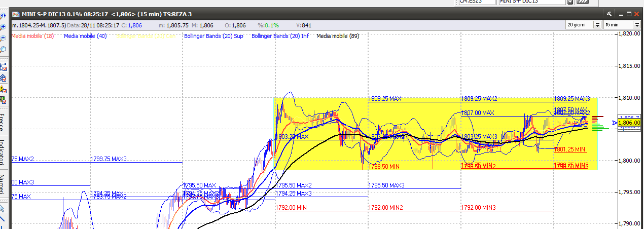Click the 1,815.00 price axis label
The width and height of the screenshot is (644, 229).
point(629,66)
